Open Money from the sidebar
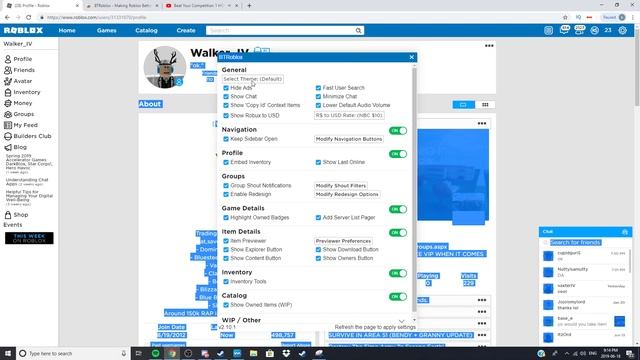This screenshot has height=360, width=640. click(x=18, y=103)
